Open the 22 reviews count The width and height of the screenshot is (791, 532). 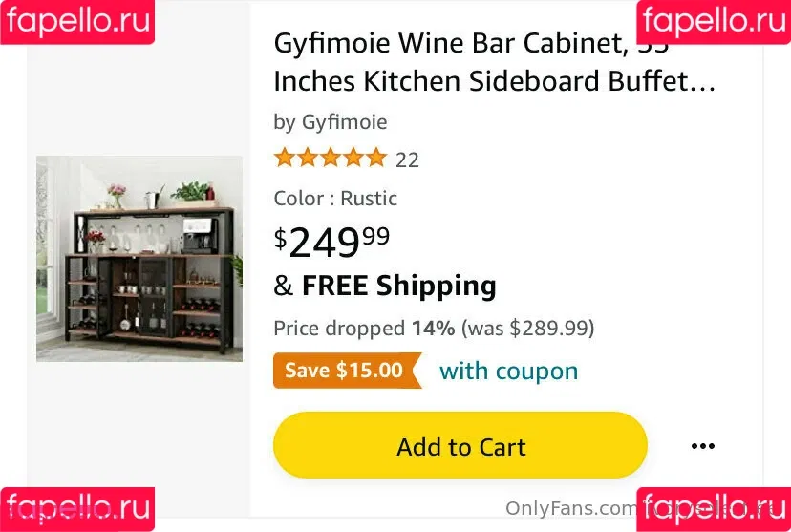tap(407, 160)
